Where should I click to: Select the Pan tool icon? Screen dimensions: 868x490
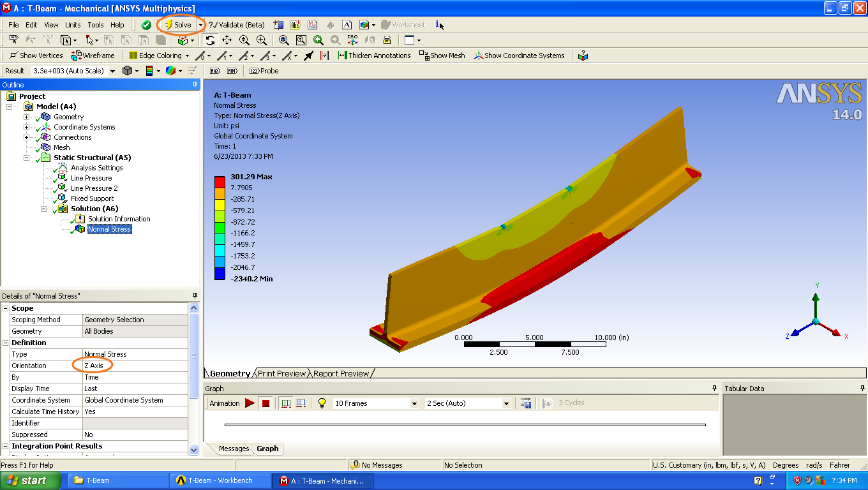(x=227, y=40)
